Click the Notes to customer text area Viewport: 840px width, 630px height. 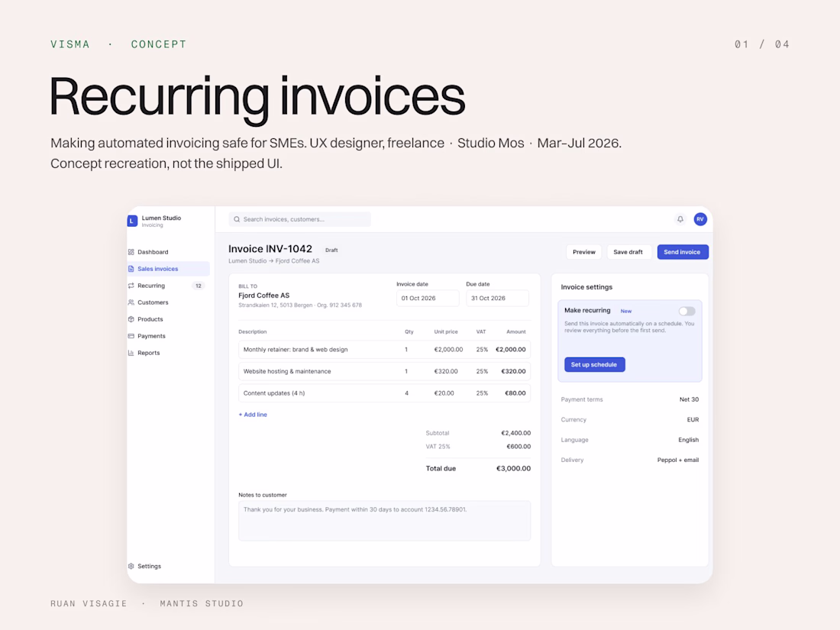(x=385, y=521)
